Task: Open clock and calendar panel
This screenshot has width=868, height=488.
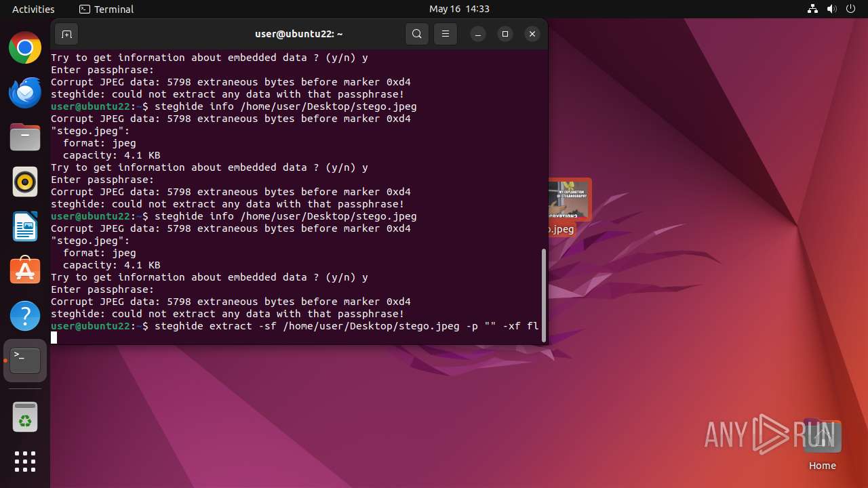Action: [459, 9]
